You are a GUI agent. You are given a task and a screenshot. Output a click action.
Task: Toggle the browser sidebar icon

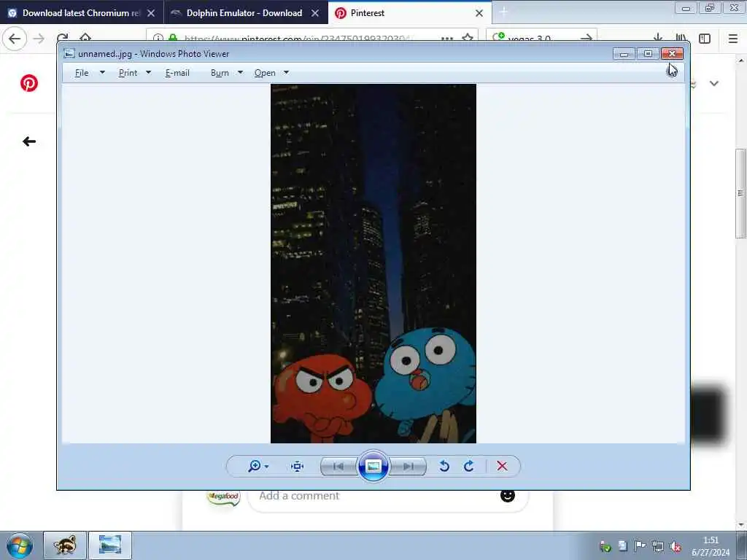pos(705,39)
